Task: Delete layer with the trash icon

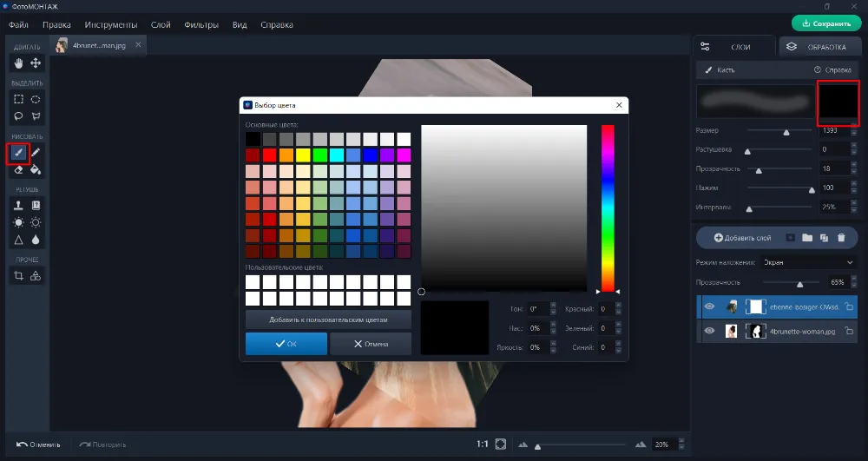Action: (840, 237)
